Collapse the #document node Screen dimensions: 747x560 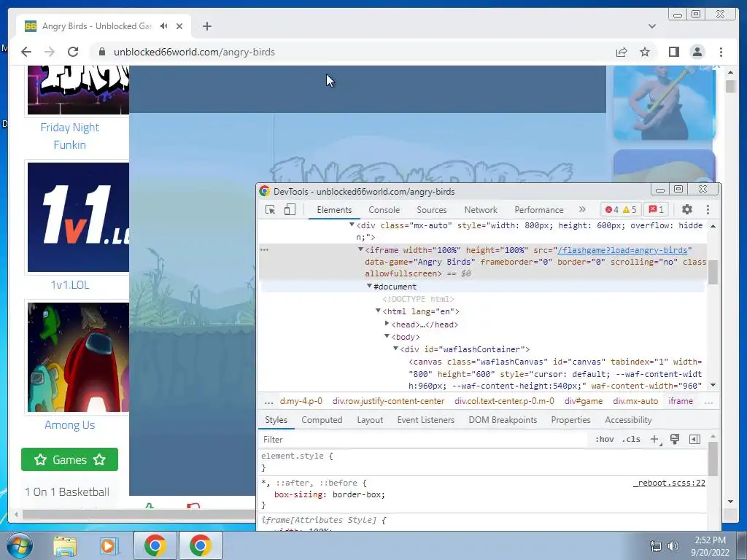369,286
